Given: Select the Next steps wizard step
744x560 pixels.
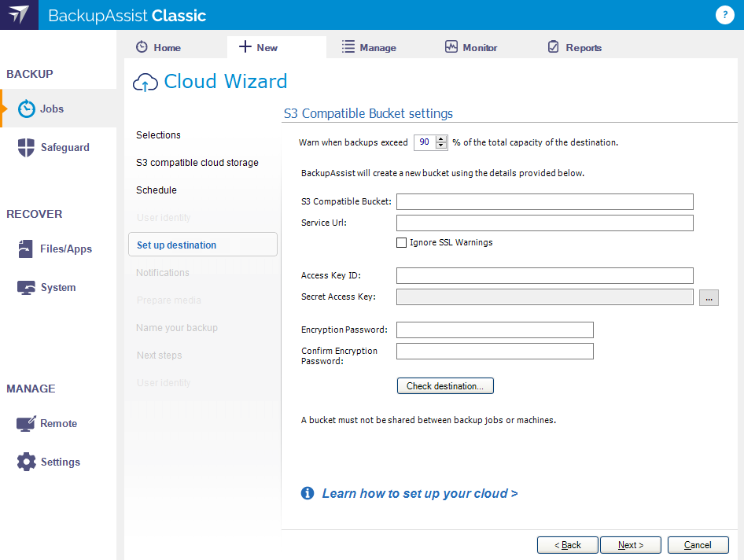Looking at the screenshot, I should 160,355.
